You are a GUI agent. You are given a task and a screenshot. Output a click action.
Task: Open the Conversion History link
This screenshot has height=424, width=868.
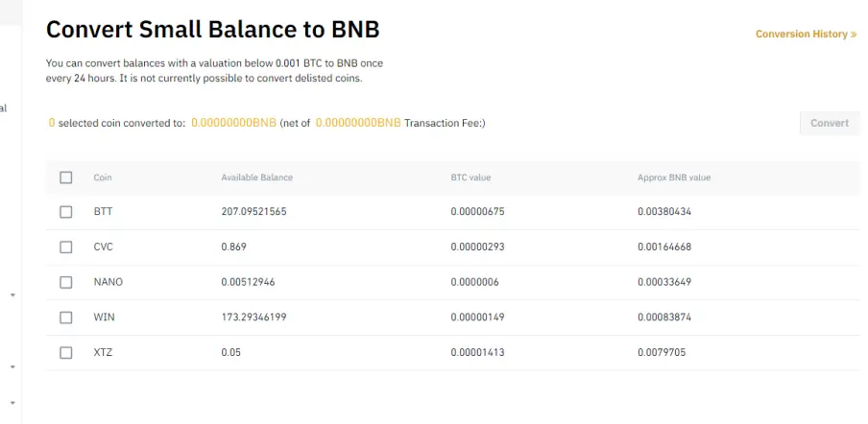802,35
